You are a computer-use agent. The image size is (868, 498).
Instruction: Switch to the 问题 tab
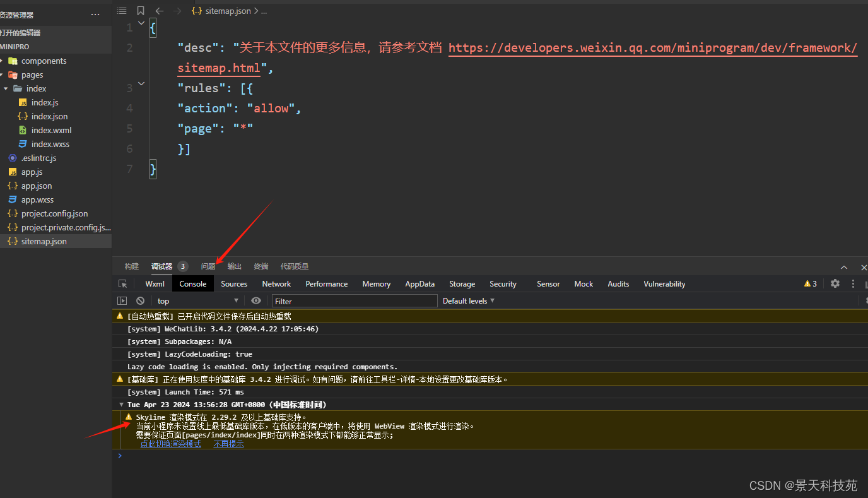208,266
